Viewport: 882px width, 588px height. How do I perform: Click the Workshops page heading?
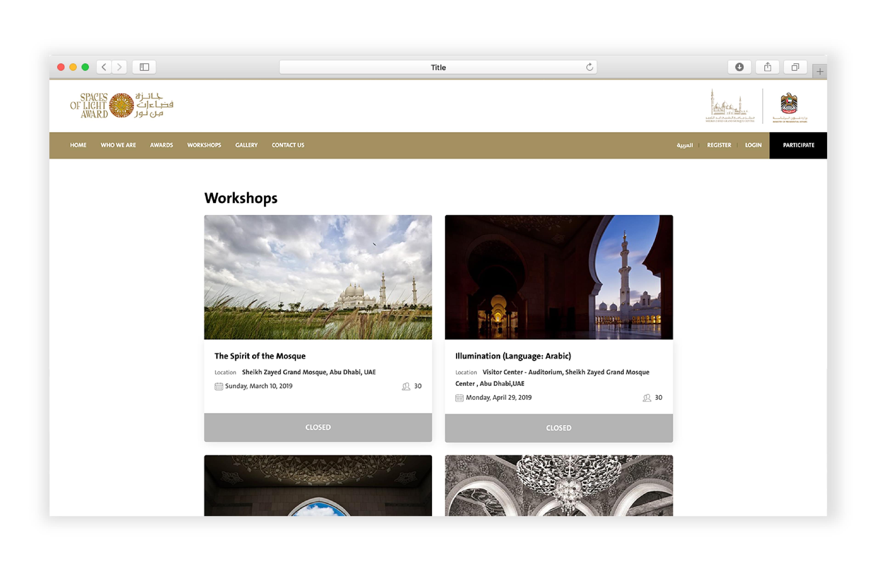(x=241, y=198)
